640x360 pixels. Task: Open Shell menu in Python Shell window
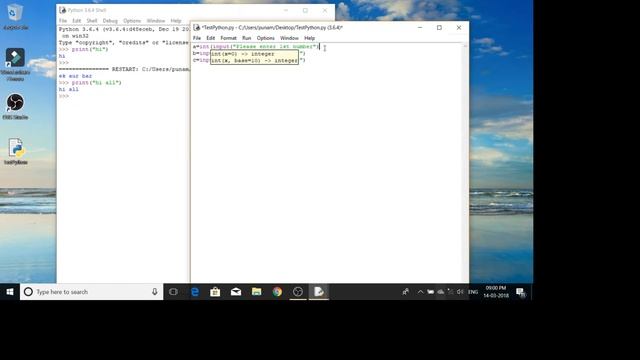click(92, 21)
